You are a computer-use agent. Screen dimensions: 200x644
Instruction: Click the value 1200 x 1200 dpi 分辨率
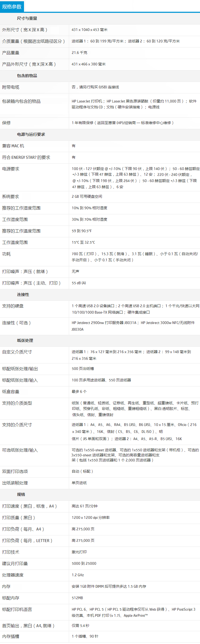point(91,517)
